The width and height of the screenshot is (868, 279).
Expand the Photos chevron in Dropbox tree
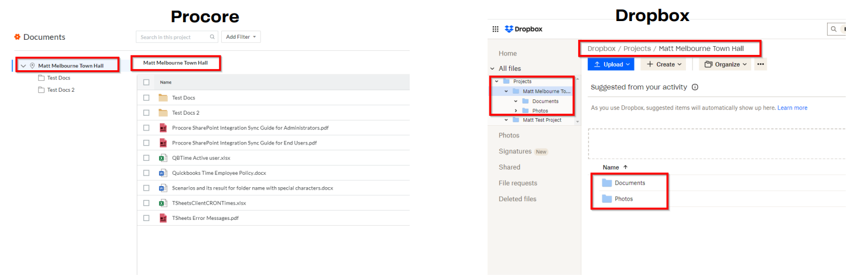(x=516, y=111)
